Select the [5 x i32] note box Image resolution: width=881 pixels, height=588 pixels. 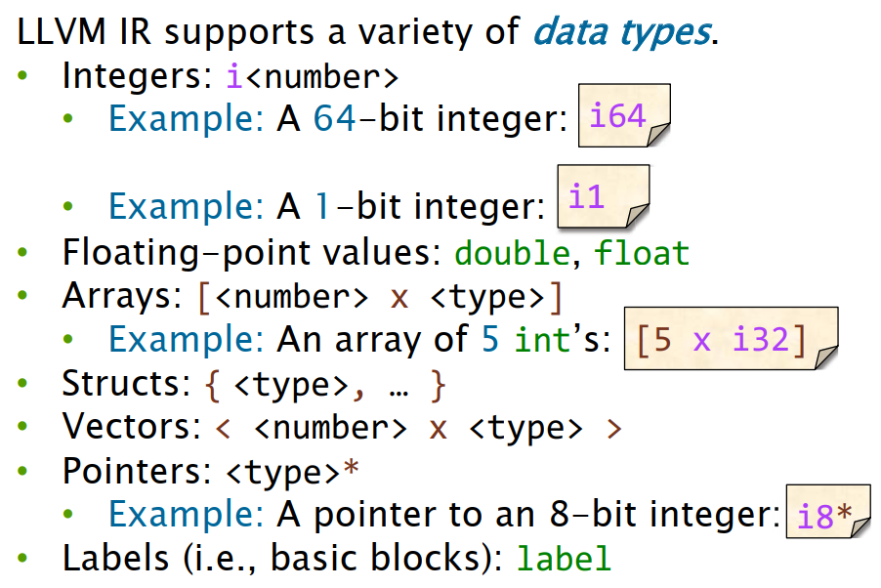[x=731, y=341]
